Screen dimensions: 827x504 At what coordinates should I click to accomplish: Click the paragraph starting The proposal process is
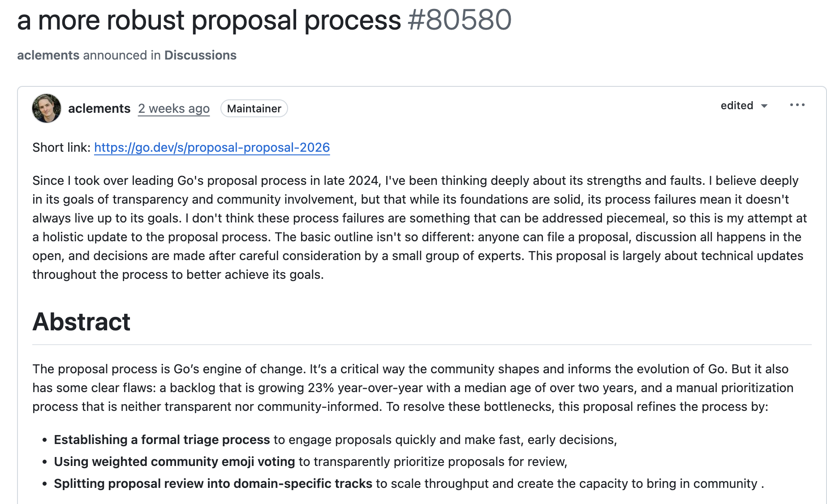pos(413,388)
